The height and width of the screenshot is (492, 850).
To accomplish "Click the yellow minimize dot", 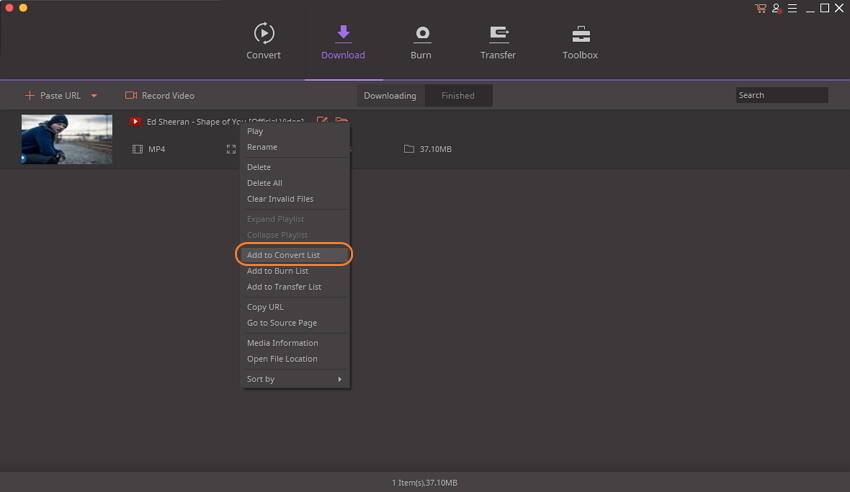I will coord(23,8).
